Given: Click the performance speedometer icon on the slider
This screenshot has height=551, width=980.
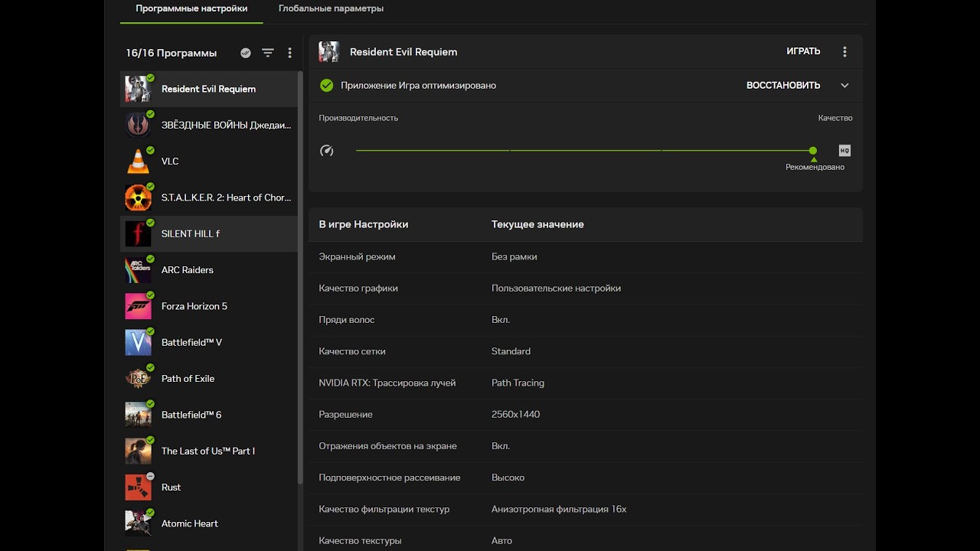Looking at the screenshot, I should pyautogui.click(x=326, y=151).
